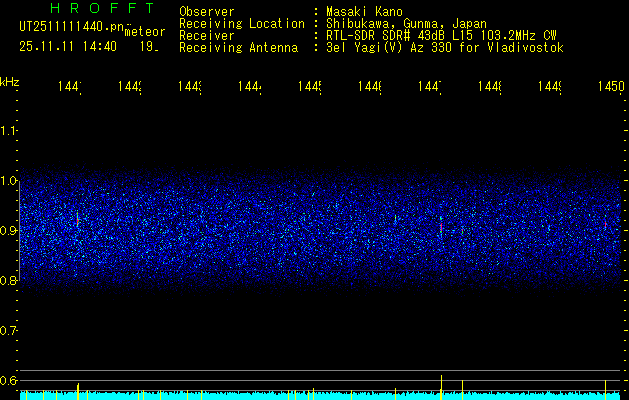Select the RTL-SDR SDR# 43dB receiver details

441,36
